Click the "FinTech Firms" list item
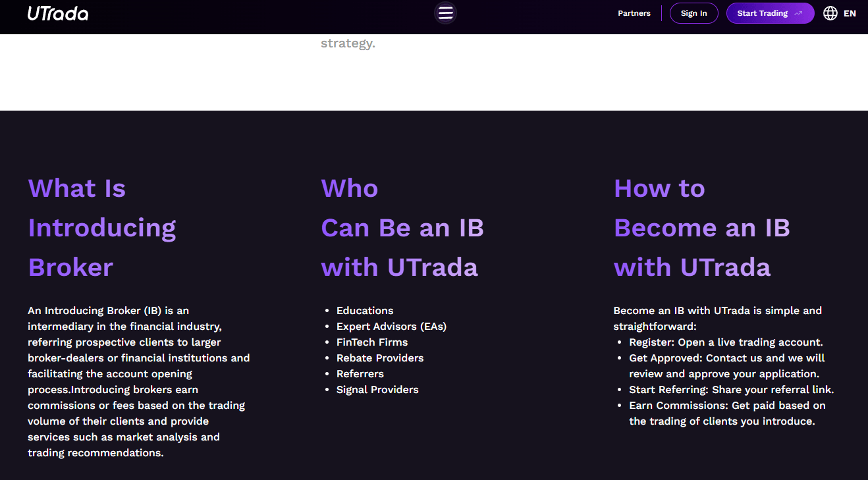Image resolution: width=868 pixels, height=480 pixels. [372, 342]
